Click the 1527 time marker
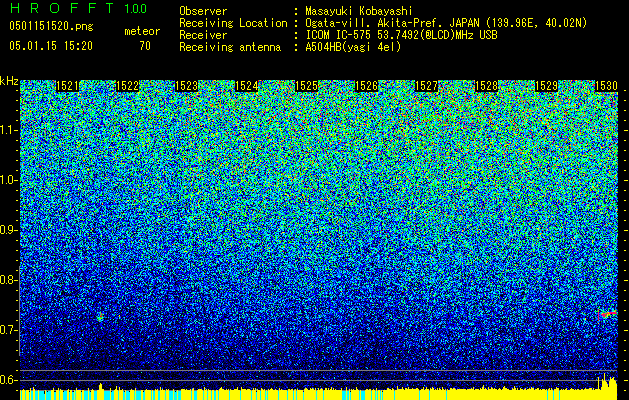629x400 pixels. click(426, 86)
